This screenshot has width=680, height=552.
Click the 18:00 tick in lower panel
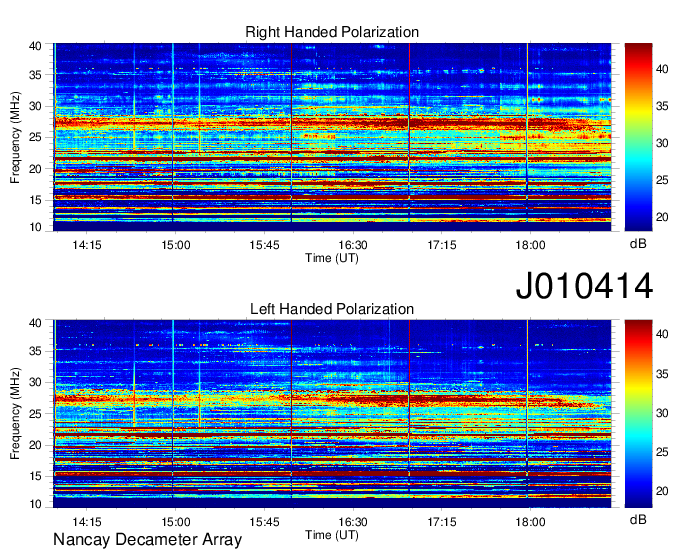(x=530, y=522)
